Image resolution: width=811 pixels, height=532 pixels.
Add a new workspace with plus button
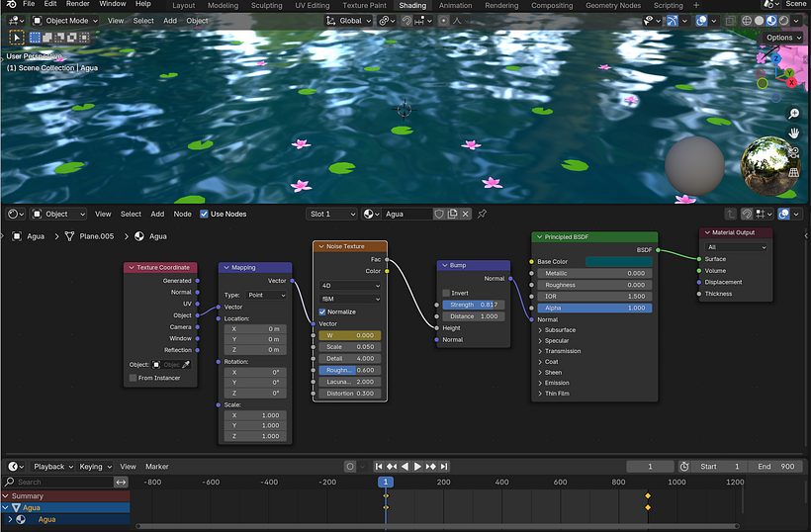[696, 6]
